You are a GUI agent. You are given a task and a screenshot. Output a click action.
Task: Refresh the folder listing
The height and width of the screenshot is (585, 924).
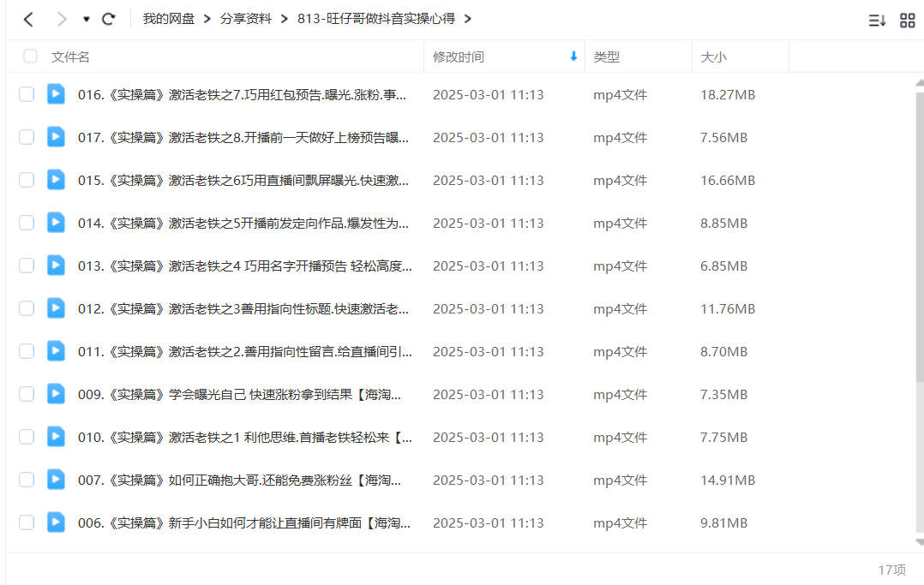click(108, 19)
